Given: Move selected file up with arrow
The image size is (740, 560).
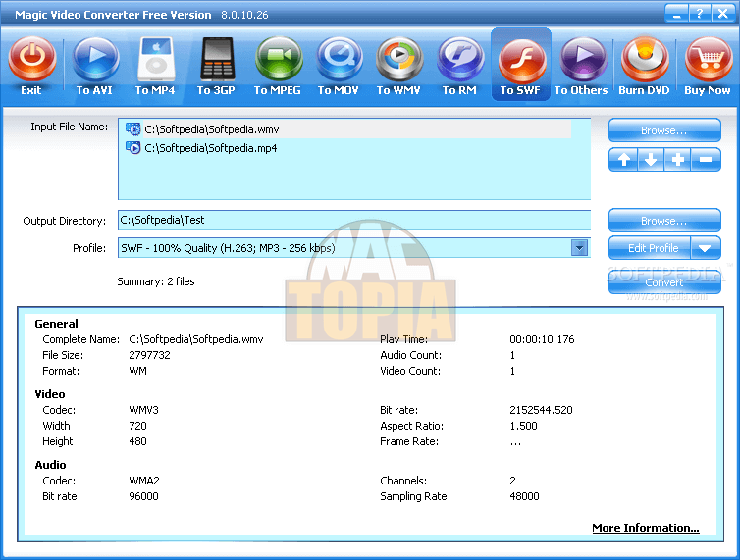Looking at the screenshot, I should point(623,160).
